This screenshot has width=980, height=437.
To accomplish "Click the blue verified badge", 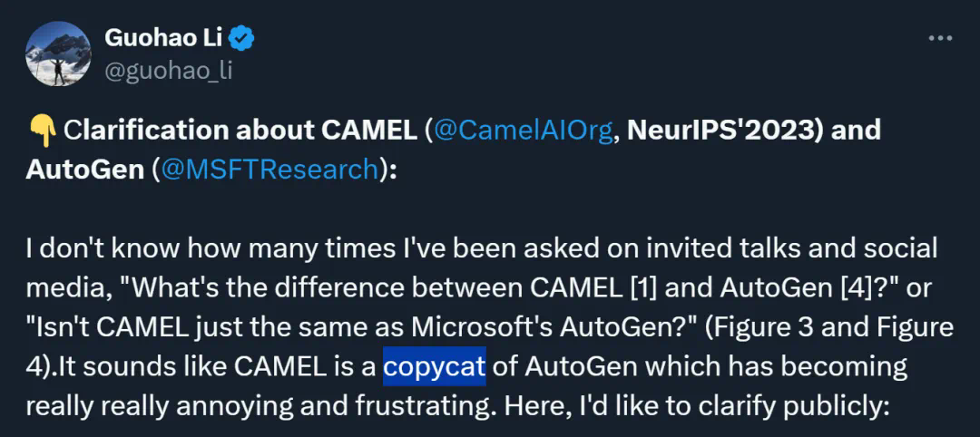I will (x=241, y=38).
